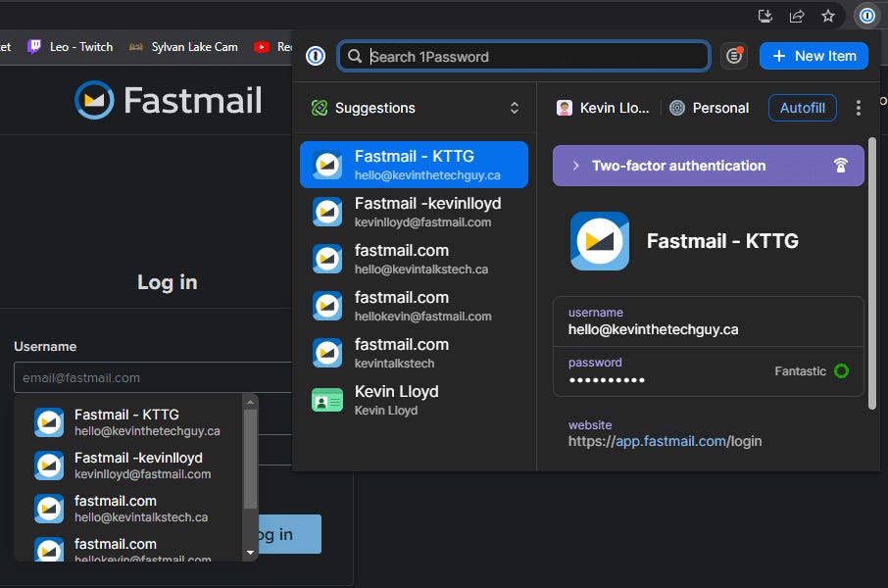Click the share icon in Chrome's toolbar
The height and width of the screenshot is (588, 888).
[796, 16]
